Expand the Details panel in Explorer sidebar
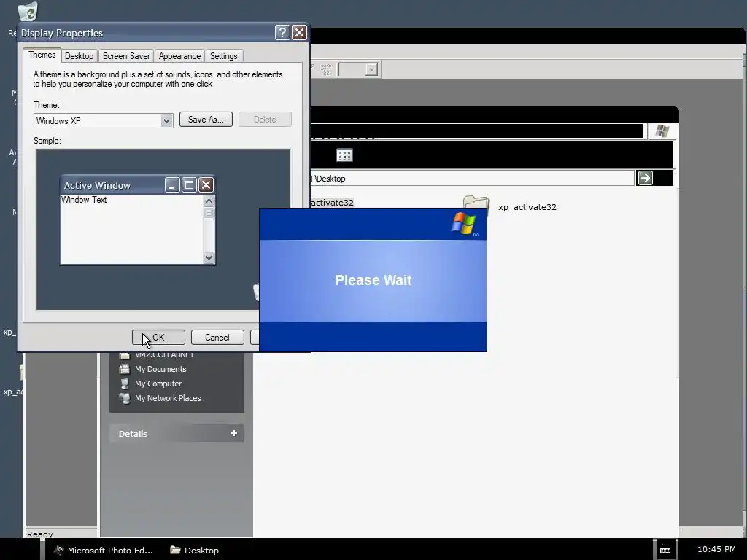Image resolution: width=747 pixels, height=560 pixels. (x=234, y=433)
